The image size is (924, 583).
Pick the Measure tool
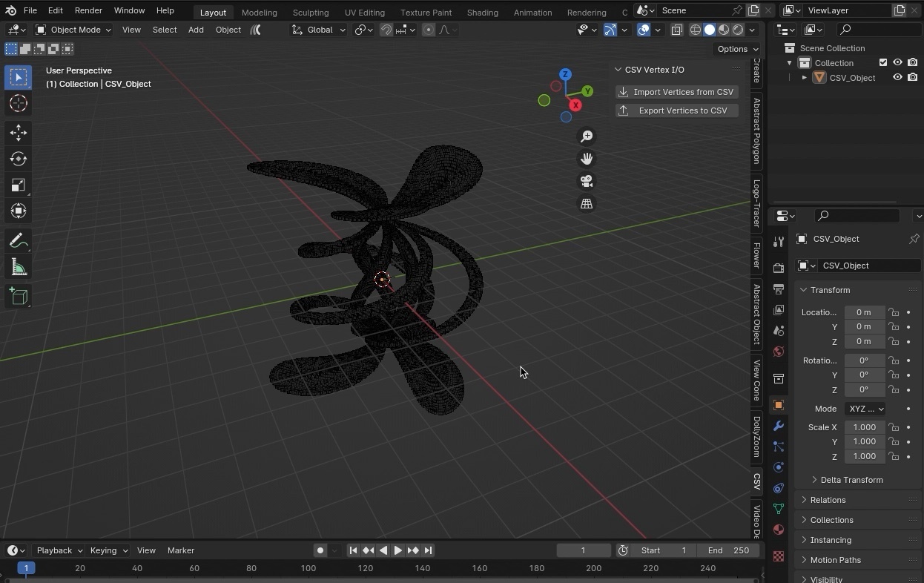tap(18, 267)
